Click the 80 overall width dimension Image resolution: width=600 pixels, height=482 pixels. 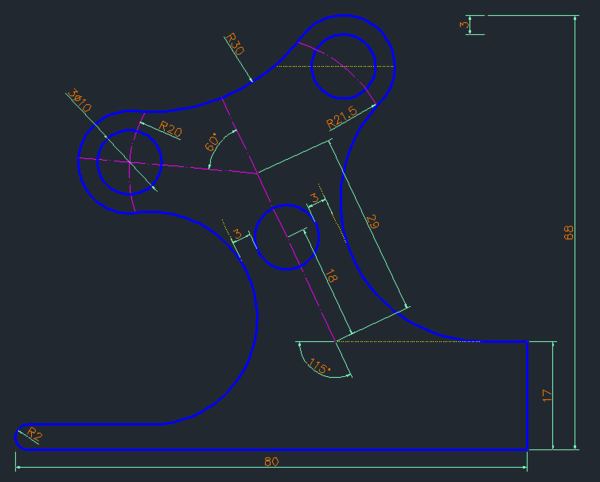click(x=271, y=462)
